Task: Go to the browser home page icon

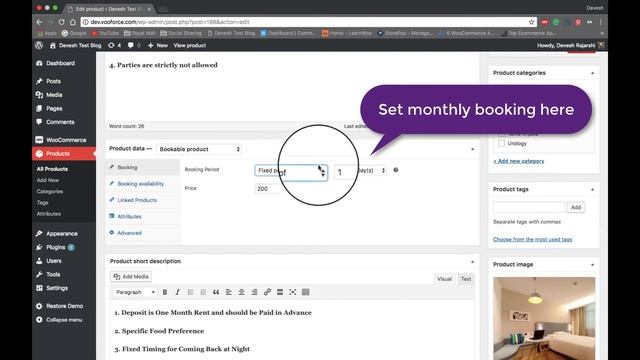Action: pos(73,22)
